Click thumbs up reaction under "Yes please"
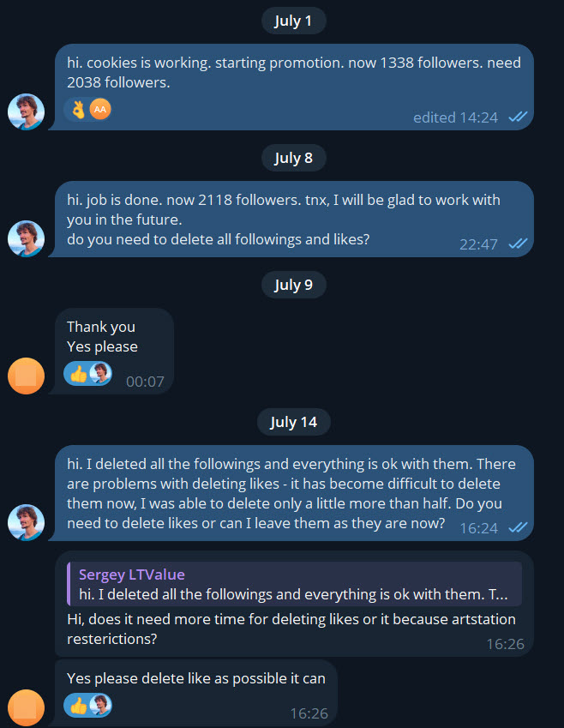564x728 pixels. coord(79,374)
